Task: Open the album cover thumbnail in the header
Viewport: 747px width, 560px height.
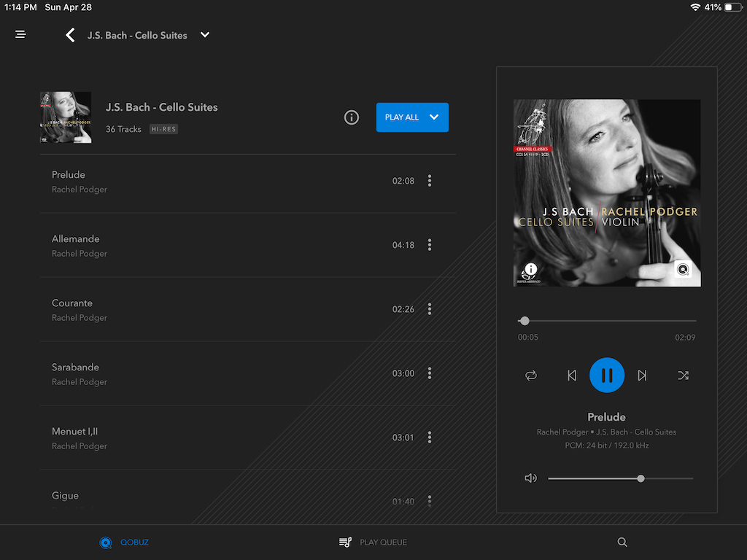Action: coord(66,117)
